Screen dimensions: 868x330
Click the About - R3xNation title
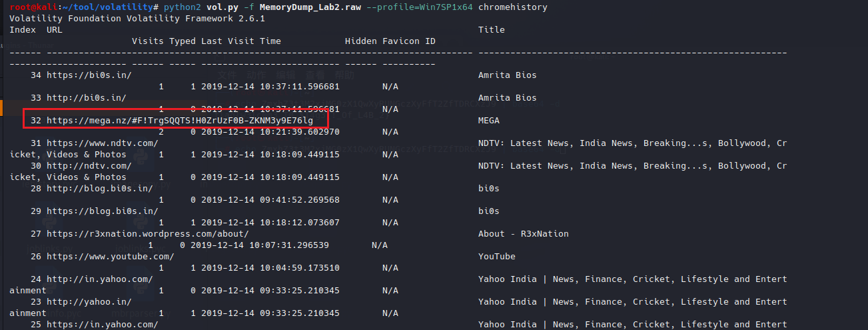523,234
